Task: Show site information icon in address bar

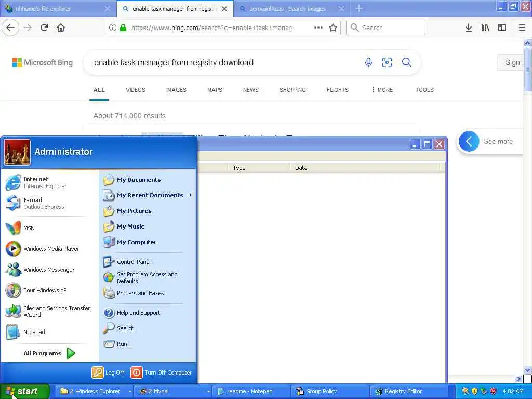Action: [x=112, y=28]
